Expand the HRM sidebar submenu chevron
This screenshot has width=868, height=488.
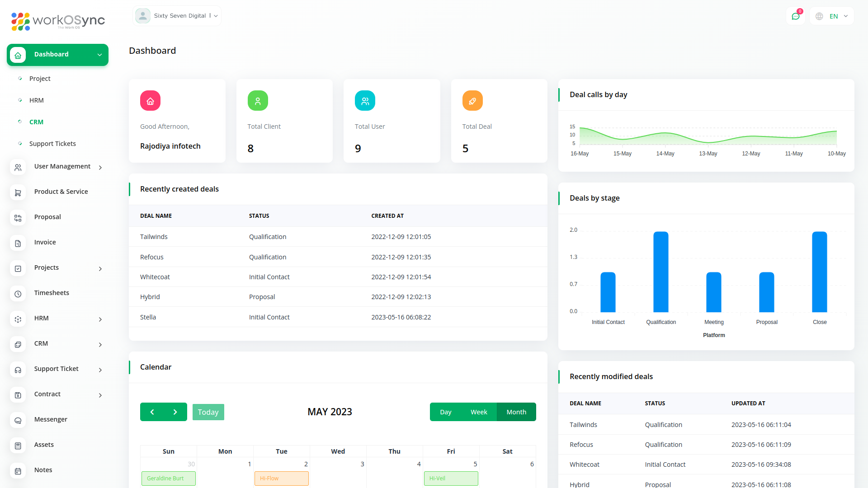coord(100,319)
